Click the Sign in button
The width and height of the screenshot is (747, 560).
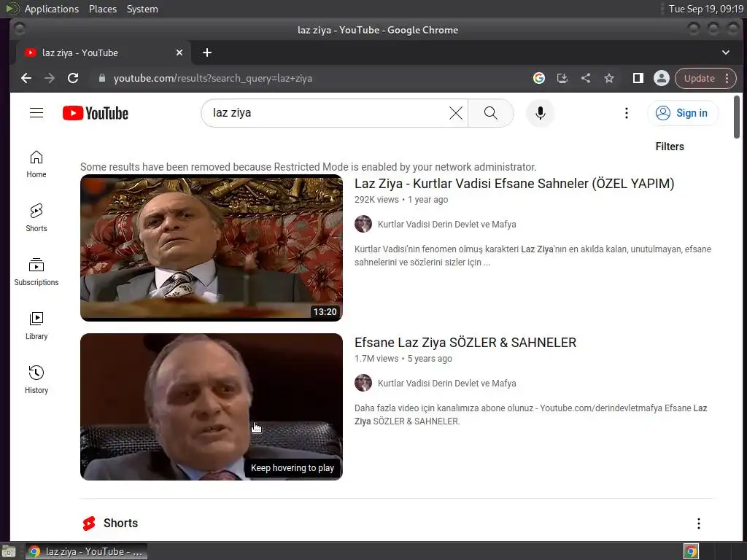(x=683, y=113)
